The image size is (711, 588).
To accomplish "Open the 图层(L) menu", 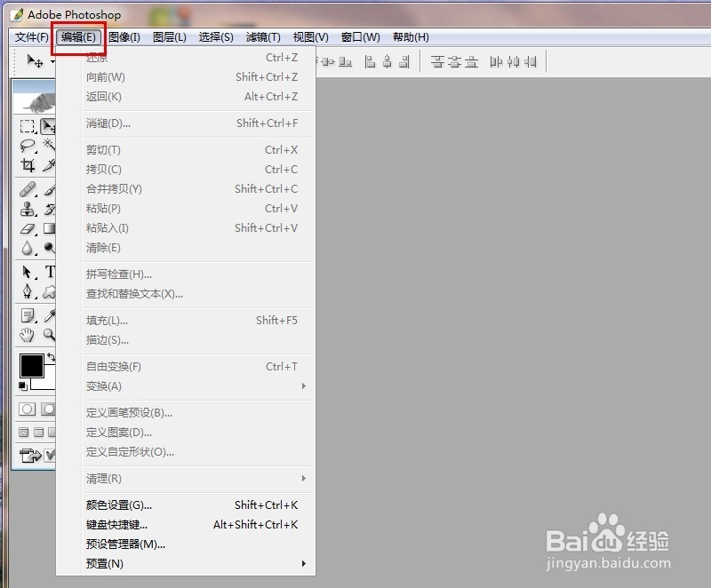I will coord(170,37).
